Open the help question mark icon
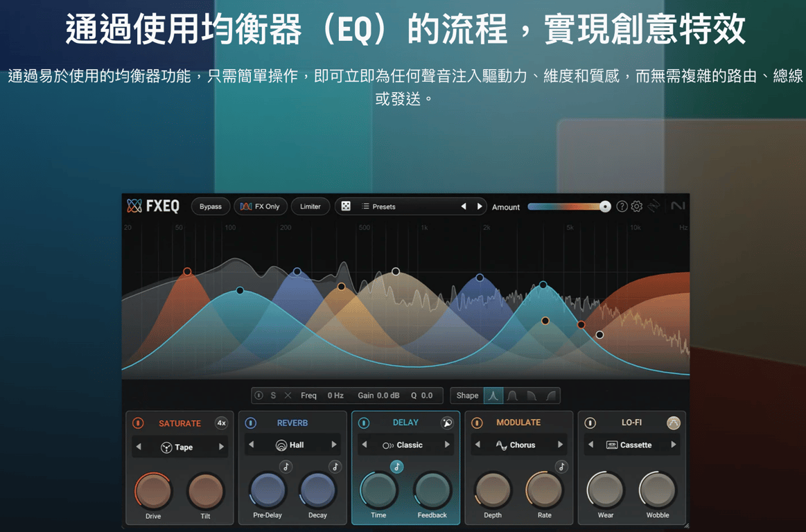Viewport: 806px width, 532px height. pyautogui.click(x=622, y=206)
